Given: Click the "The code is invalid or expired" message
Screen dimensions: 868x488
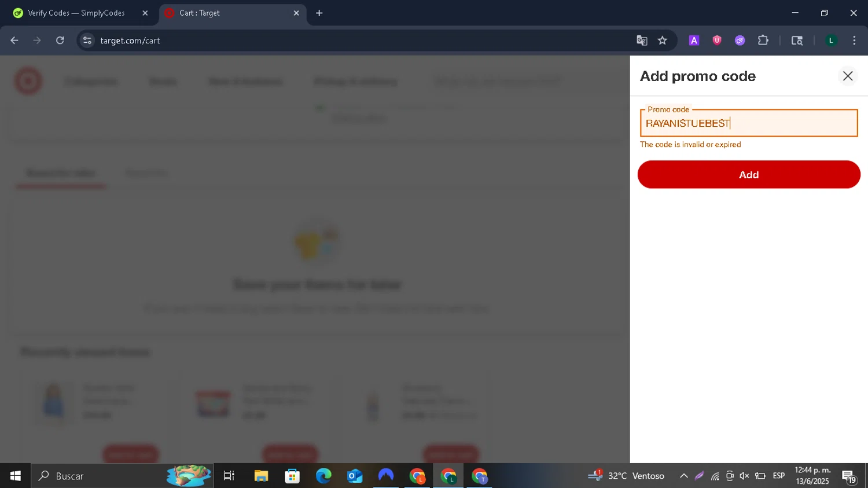Looking at the screenshot, I should pyautogui.click(x=690, y=145).
